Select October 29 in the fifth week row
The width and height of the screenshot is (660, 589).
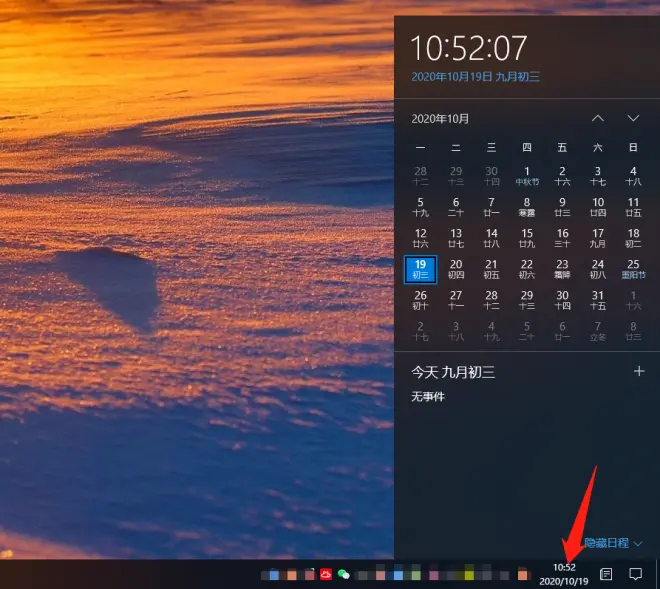tap(527, 300)
